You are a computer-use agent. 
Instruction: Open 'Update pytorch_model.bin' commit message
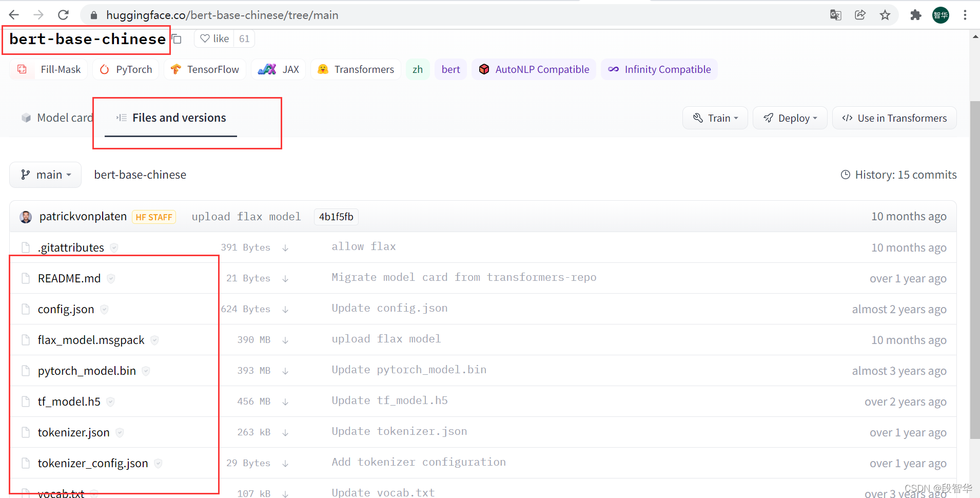[409, 370]
